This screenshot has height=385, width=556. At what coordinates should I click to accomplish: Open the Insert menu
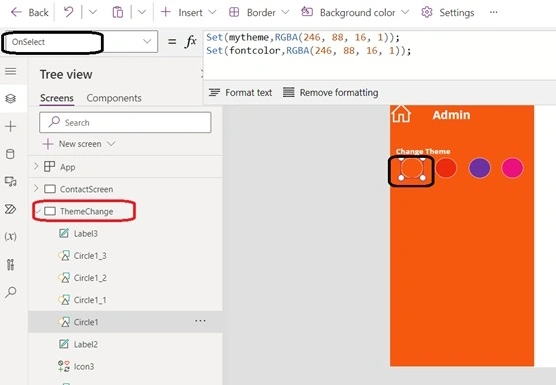188,12
